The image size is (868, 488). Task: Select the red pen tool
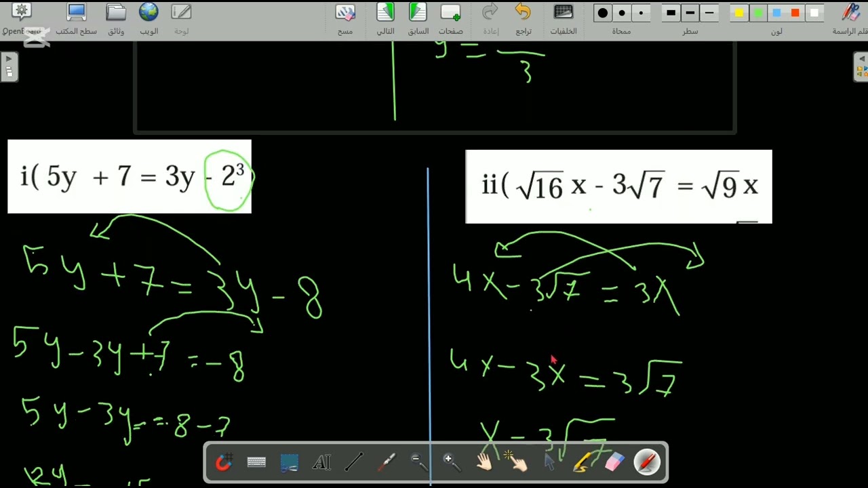[647, 462]
